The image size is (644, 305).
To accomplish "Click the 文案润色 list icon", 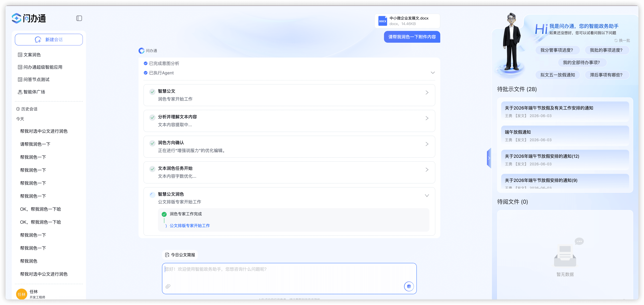I will tap(20, 55).
